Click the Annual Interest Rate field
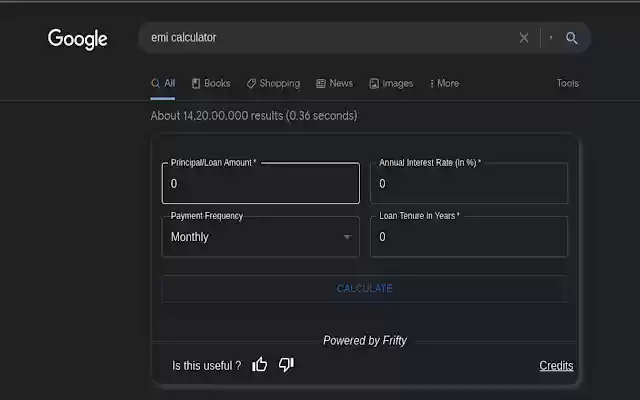This screenshot has width=640, height=400. pyautogui.click(x=469, y=183)
